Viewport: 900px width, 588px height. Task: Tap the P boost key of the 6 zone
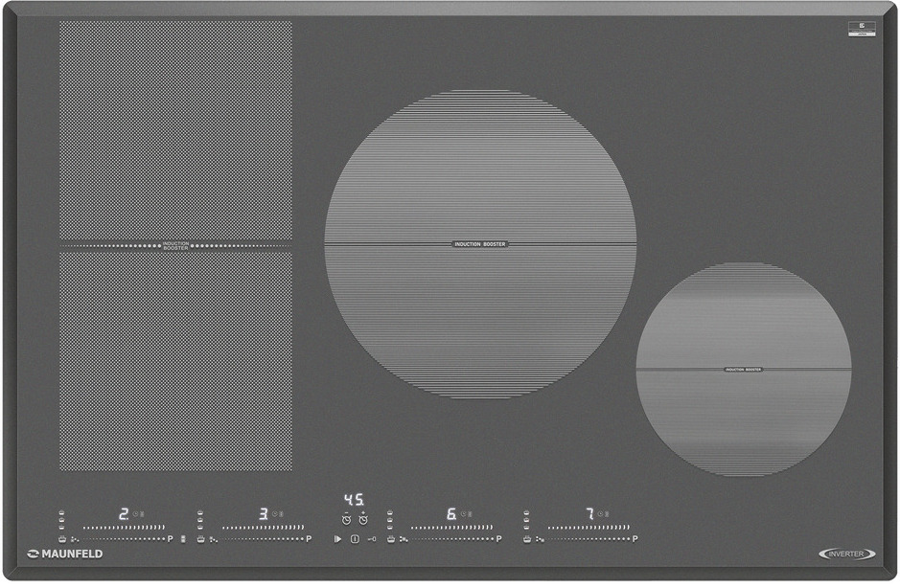point(498,539)
